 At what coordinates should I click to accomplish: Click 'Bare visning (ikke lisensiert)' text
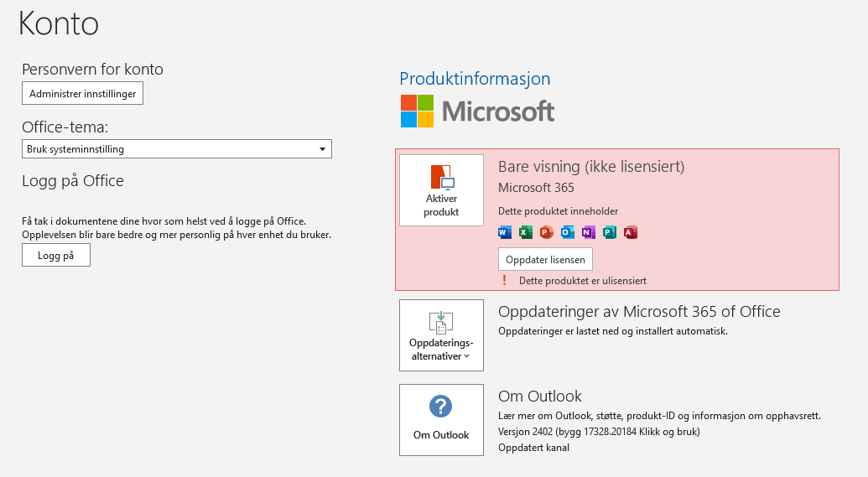(x=591, y=167)
